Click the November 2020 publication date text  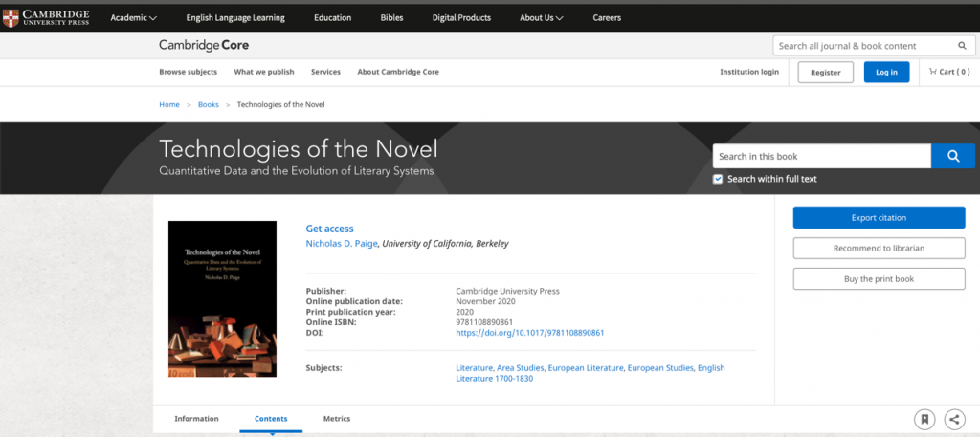(485, 301)
